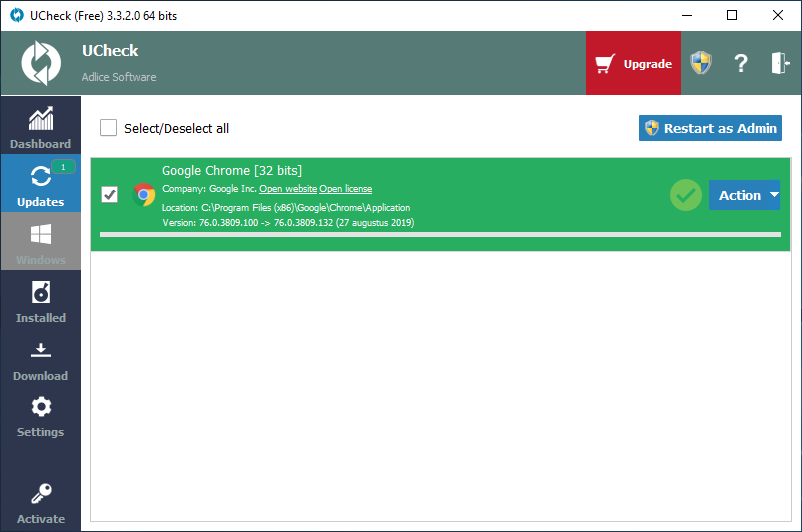Click the title bar UCheck icon
The width and height of the screenshot is (802, 532).
pos(17,15)
